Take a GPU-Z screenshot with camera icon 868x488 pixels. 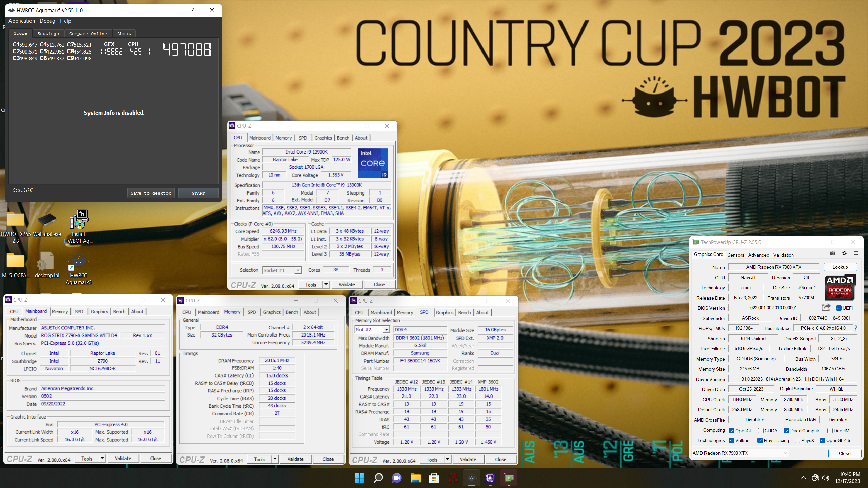coord(832,253)
